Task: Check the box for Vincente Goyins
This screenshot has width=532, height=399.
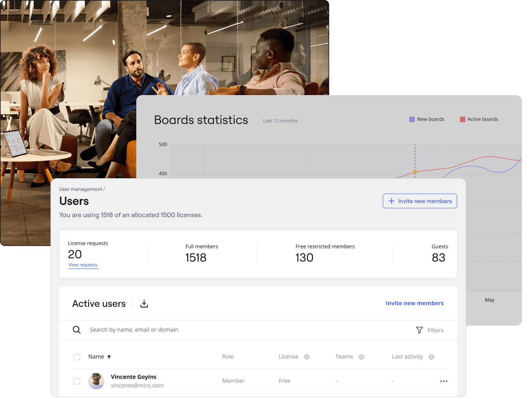Action: (x=77, y=381)
